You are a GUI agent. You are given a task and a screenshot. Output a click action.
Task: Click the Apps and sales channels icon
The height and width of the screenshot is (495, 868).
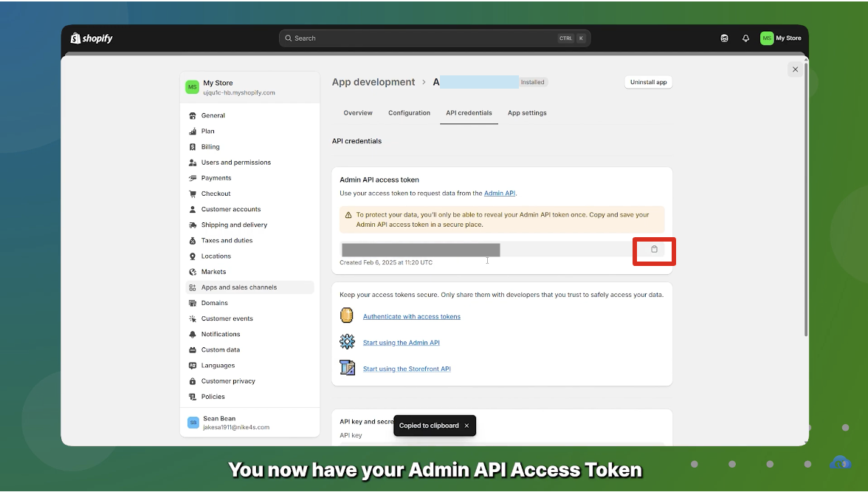pyautogui.click(x=193, y=287)
